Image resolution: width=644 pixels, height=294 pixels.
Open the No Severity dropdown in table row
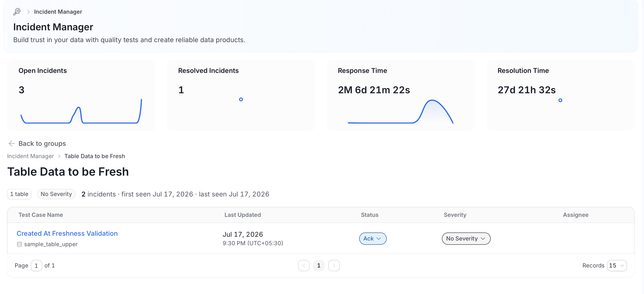click(466, 238)
